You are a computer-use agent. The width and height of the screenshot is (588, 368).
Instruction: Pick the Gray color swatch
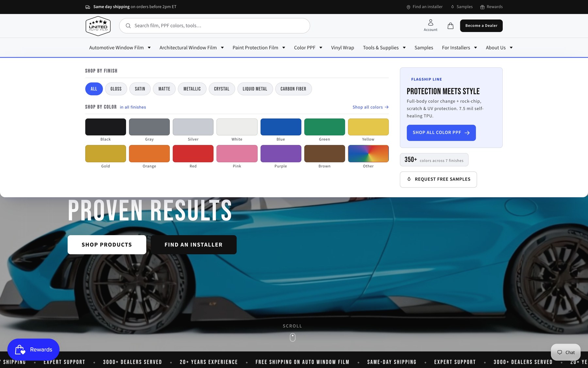(x=149, y=127)
